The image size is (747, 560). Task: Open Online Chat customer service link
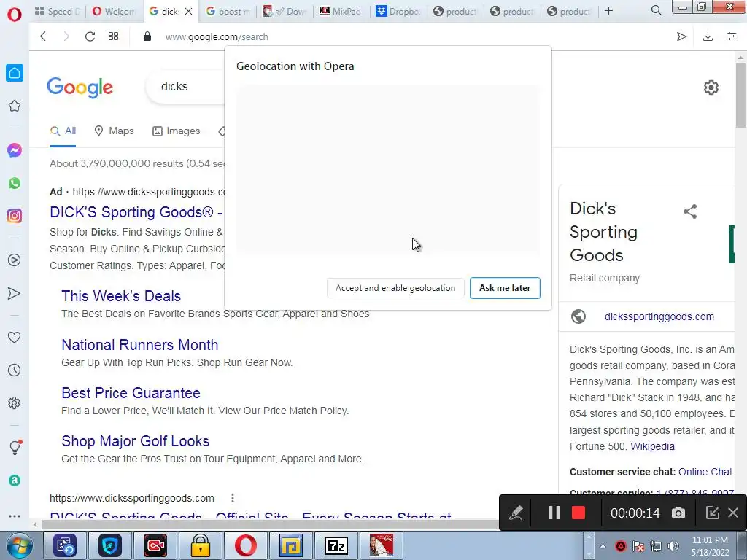coord(705,472)
